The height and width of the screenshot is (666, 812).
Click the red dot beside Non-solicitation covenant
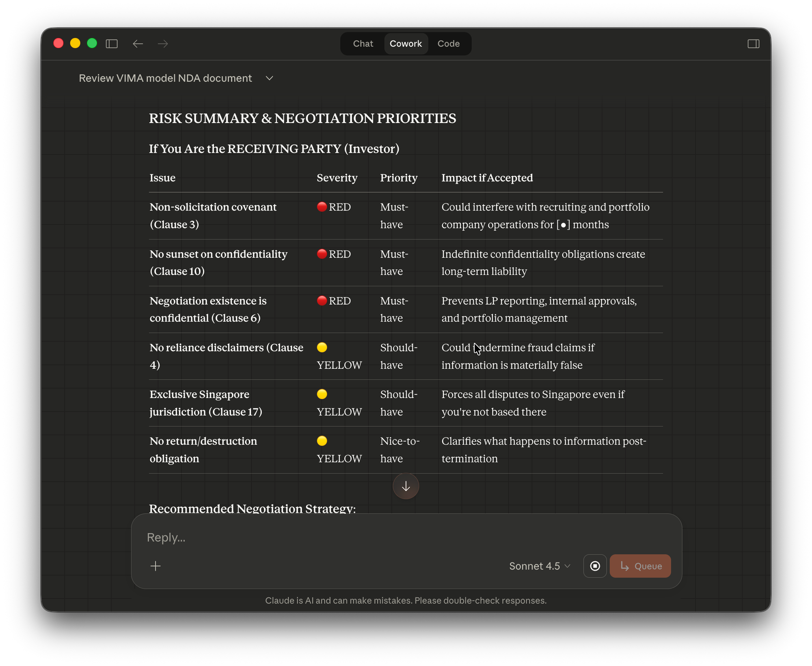322,207
